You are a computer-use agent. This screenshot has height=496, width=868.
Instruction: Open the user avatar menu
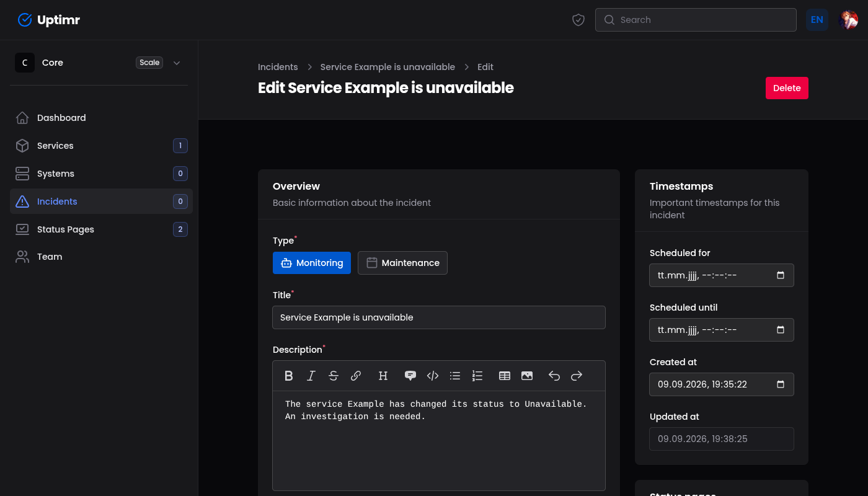click(x=848, y=20)
